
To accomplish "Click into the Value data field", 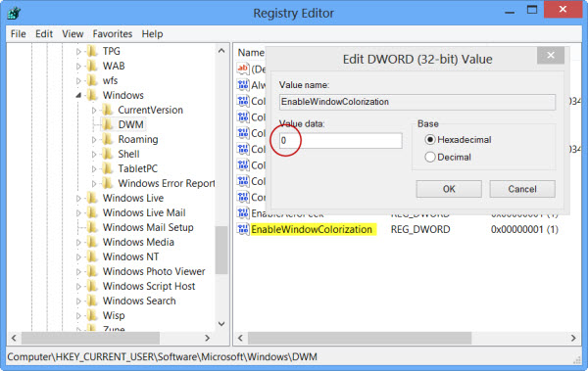I will [x=340, y=141].
